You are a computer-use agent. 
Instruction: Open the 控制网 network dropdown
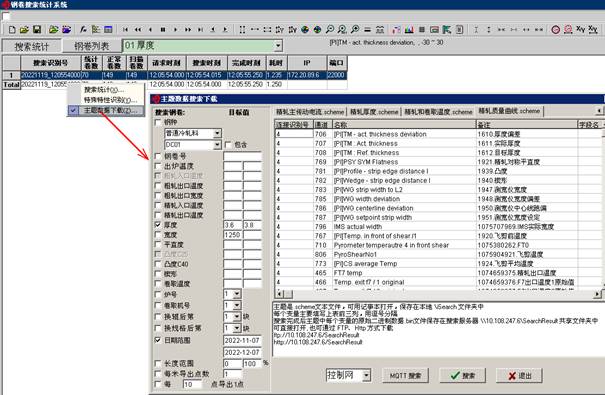367,375
